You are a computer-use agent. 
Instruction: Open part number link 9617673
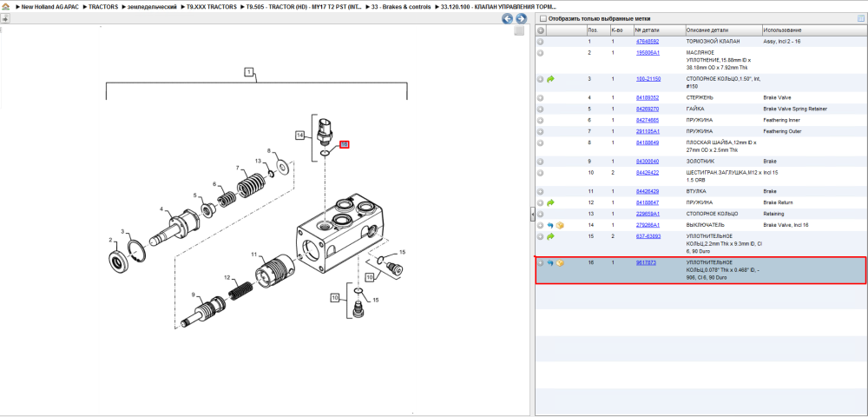646,263
